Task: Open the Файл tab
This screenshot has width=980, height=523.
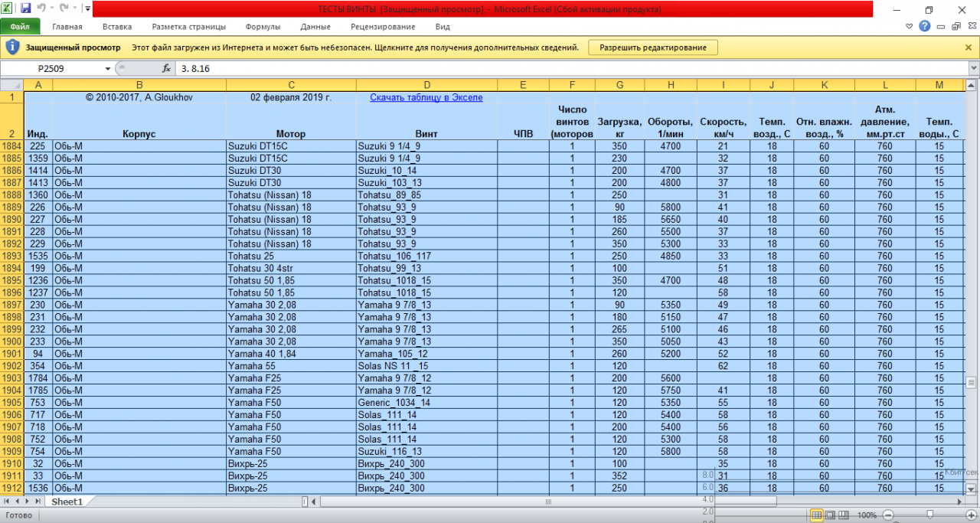Action: click(20, 26)
